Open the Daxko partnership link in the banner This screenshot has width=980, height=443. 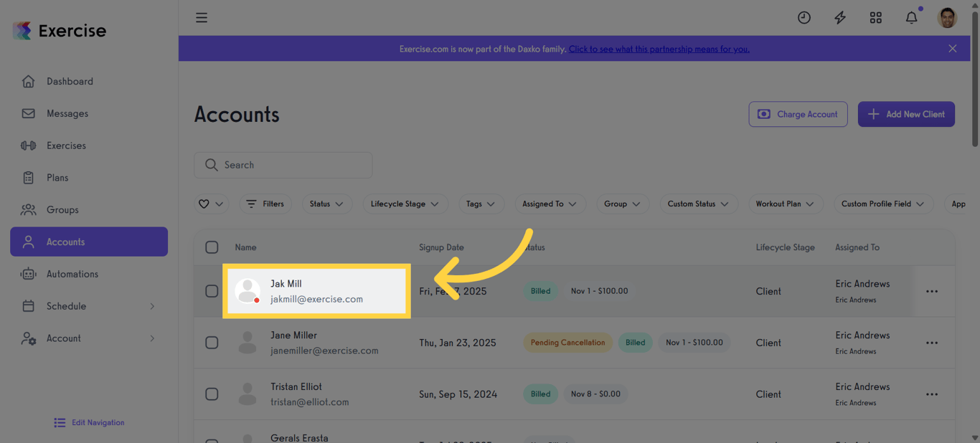click(x=659, y=49)
